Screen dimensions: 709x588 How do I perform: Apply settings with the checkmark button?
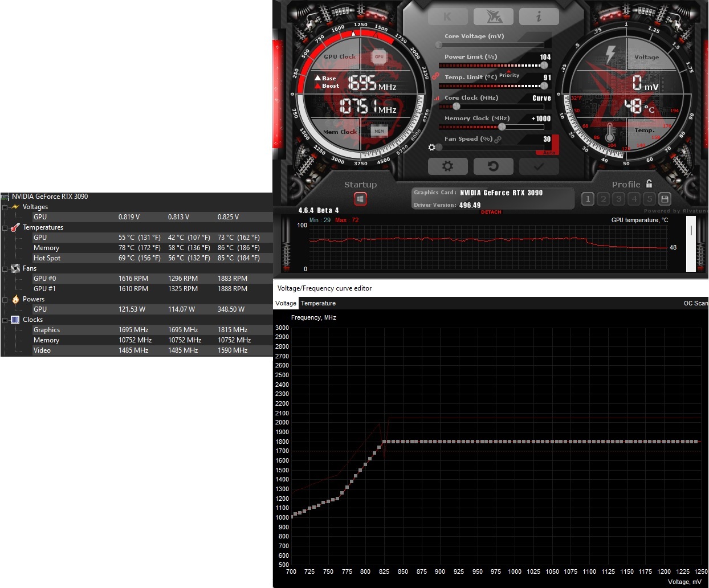539,166
